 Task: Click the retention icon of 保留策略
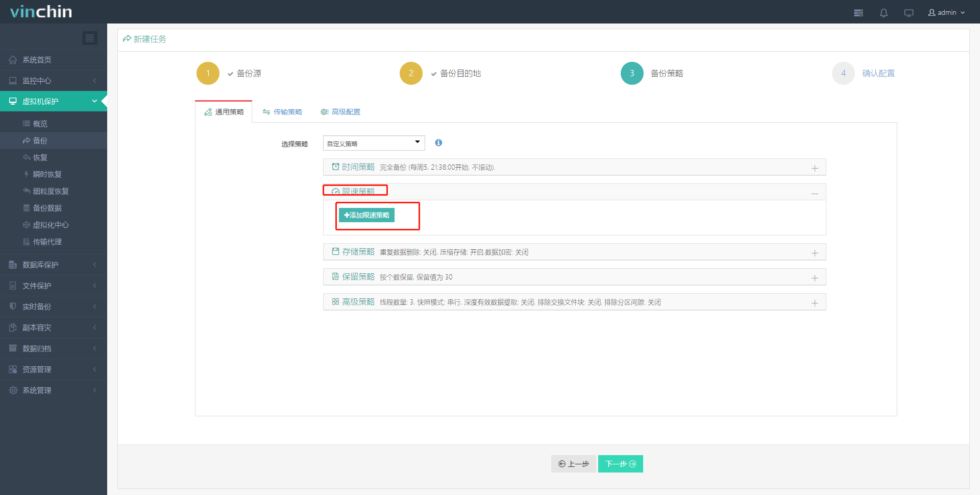tap(335, 276)
